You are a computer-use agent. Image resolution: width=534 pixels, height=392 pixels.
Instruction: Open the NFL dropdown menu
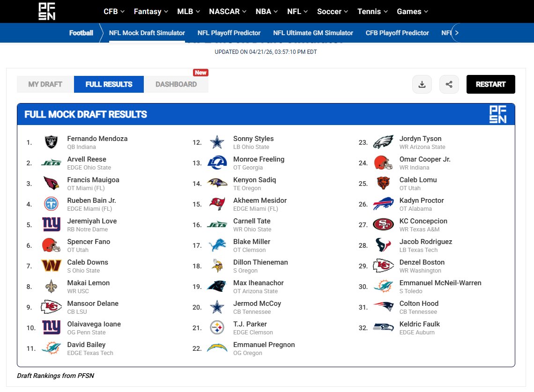tap(297, 11)
